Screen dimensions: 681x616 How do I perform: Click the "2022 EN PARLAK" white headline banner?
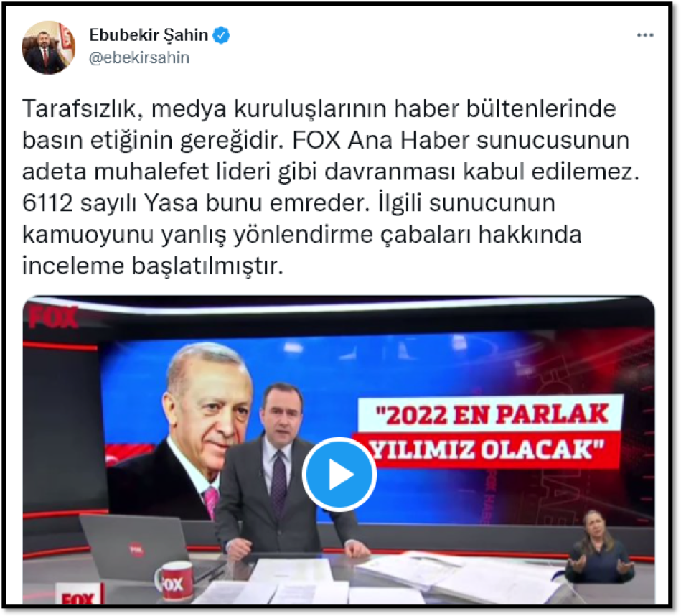coord(490,414)
